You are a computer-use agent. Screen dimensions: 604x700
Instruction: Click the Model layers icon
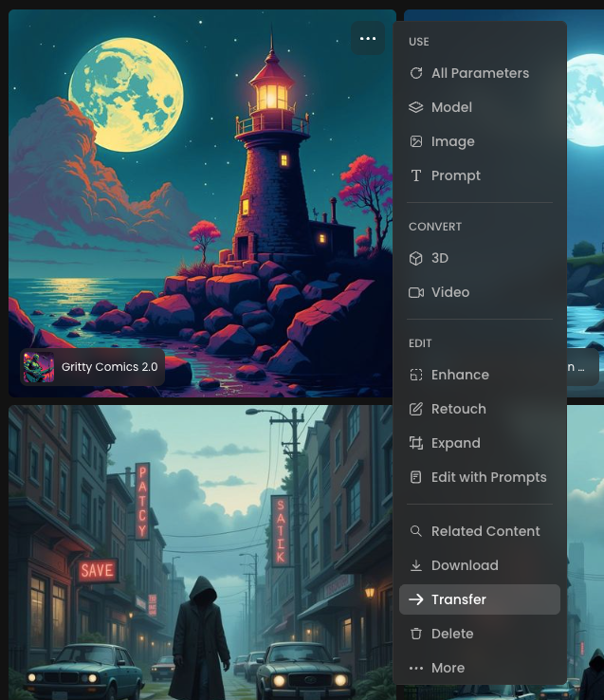pos(416,107)
